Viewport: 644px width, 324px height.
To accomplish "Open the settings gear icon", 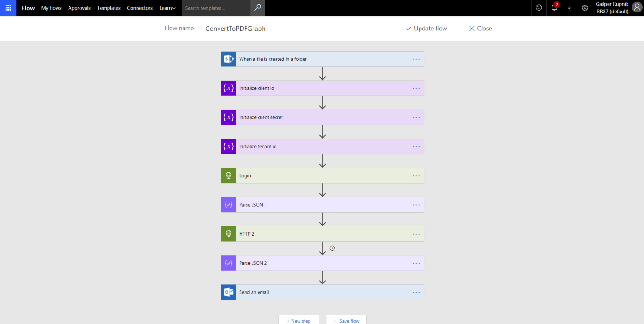I will (x=585, y=8).
